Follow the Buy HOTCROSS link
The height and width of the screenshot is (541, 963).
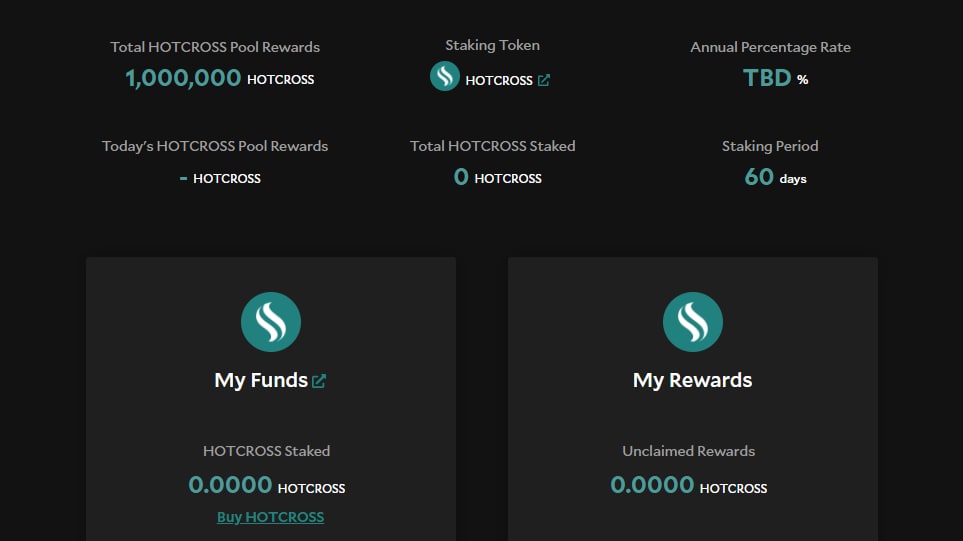pos(270,517)
